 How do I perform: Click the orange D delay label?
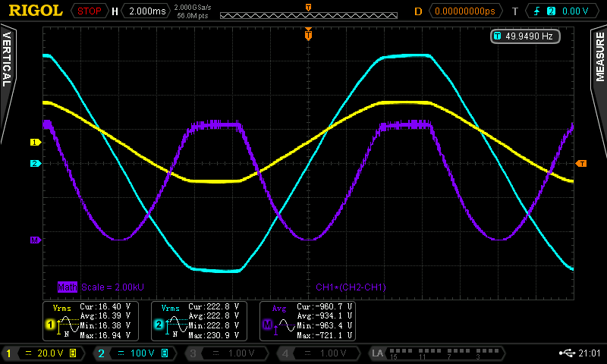[418, 11]
